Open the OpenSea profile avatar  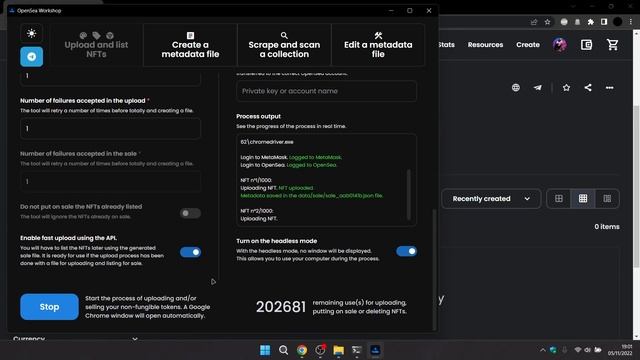(560, 44)
